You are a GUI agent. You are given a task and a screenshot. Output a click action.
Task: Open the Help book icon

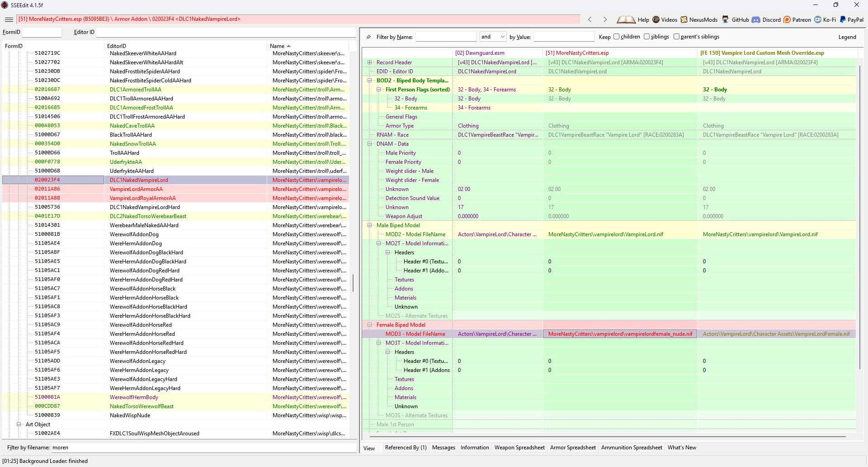(x=626, y=19)
